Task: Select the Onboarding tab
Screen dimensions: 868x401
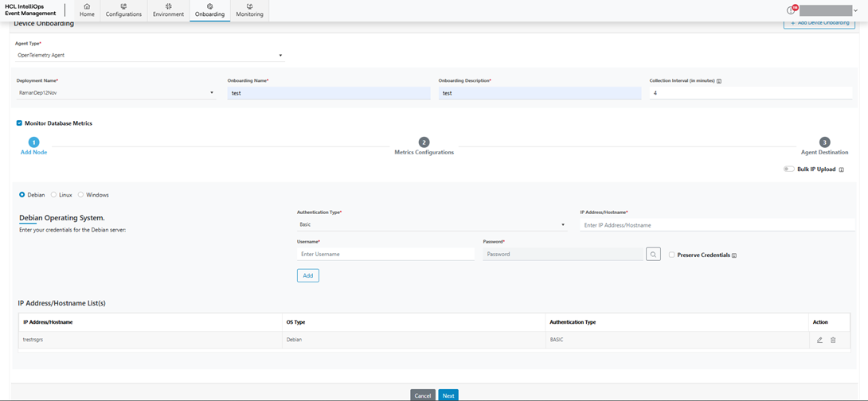Action: 209,10
